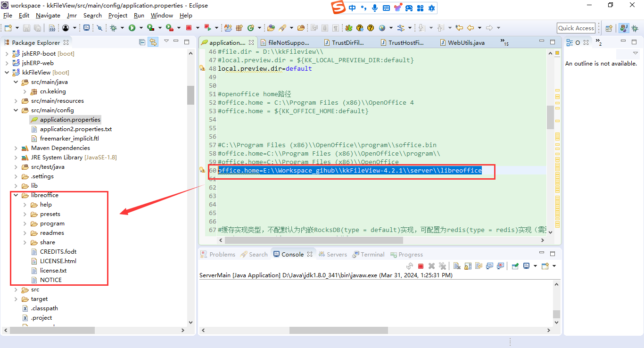
Task: Click the Open Console monitor toolbar icon
Action: click(x=87, y=28)
